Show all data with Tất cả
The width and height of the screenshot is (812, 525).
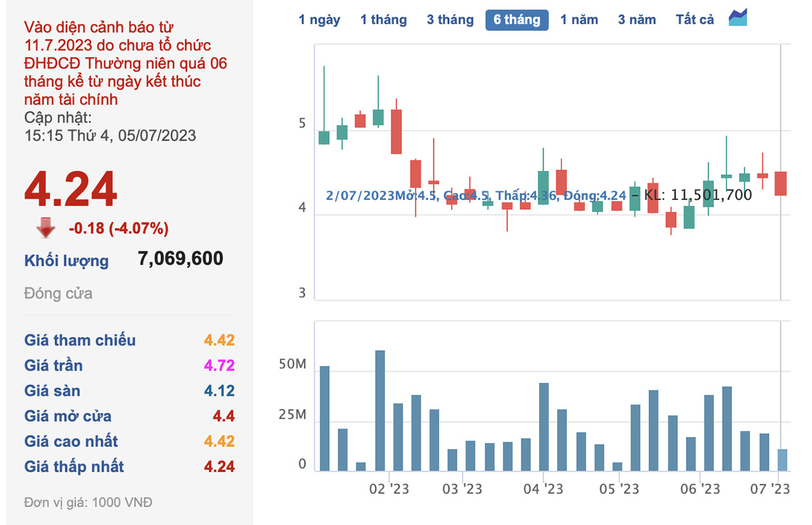[695, 20]
